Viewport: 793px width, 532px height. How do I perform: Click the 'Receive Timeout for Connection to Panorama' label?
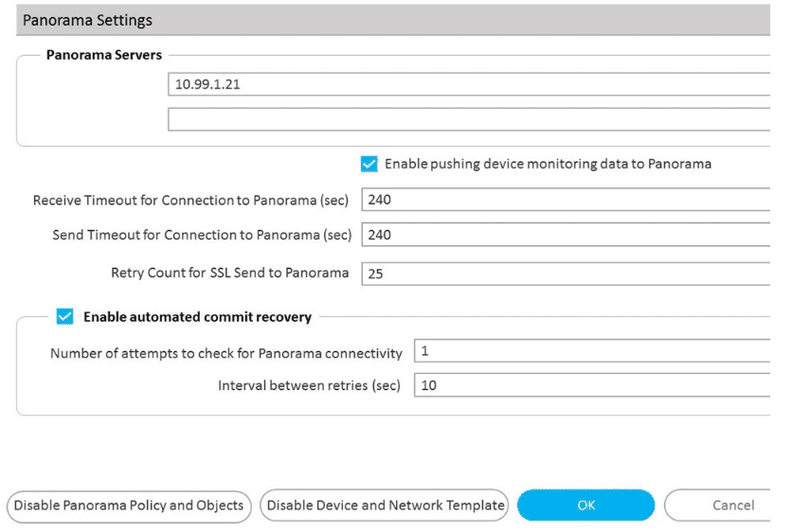(x=191, y=201)
